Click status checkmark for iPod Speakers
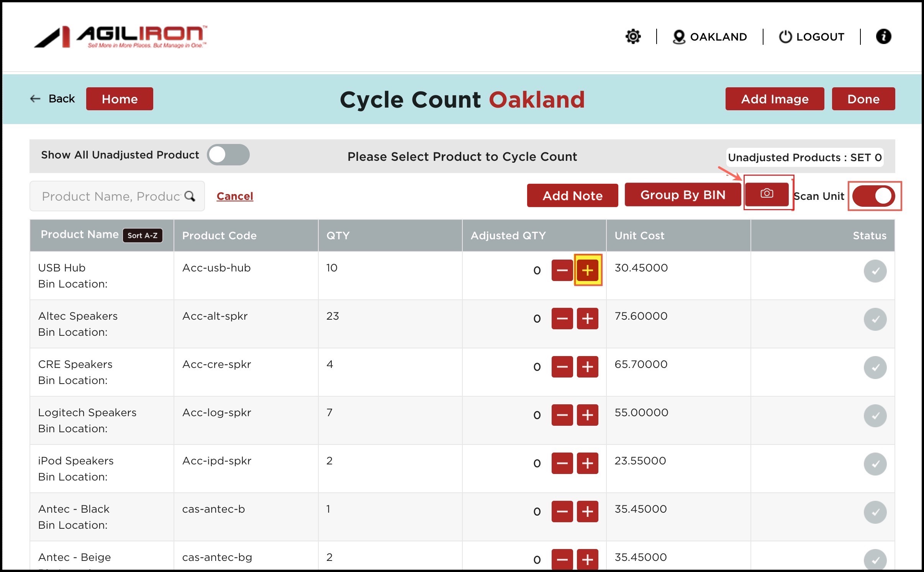Image resolution: width=924 pixels, height=572 pixels. 875,464
